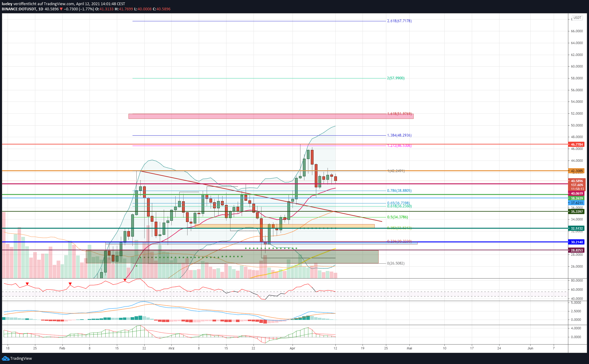The width and height of the screenshot is (589, 364).
Task: Click third red triangle marker above RSI pane
Action: 125,280
